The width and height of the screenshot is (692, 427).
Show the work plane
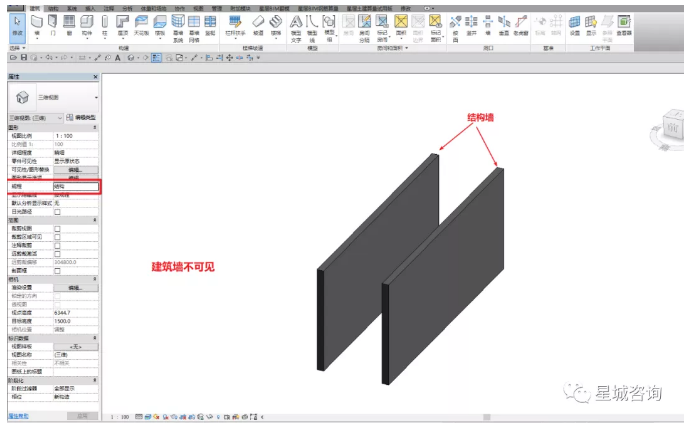591,25
